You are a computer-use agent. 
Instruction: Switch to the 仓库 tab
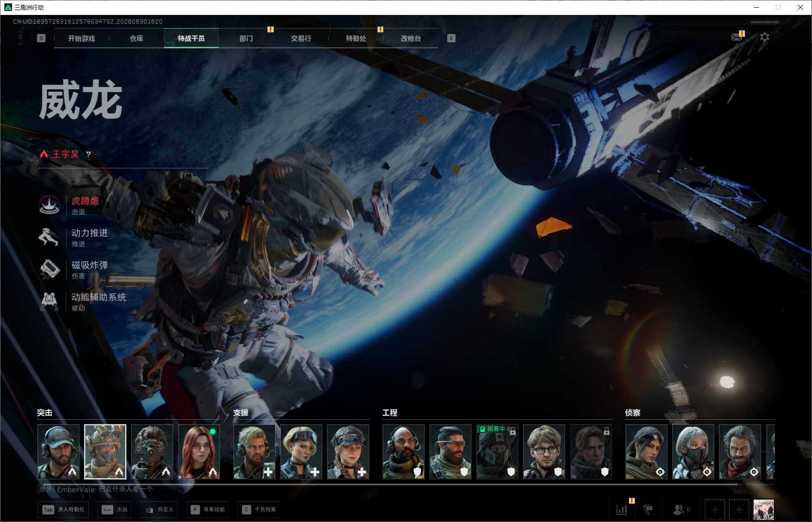tap(137, 38)
